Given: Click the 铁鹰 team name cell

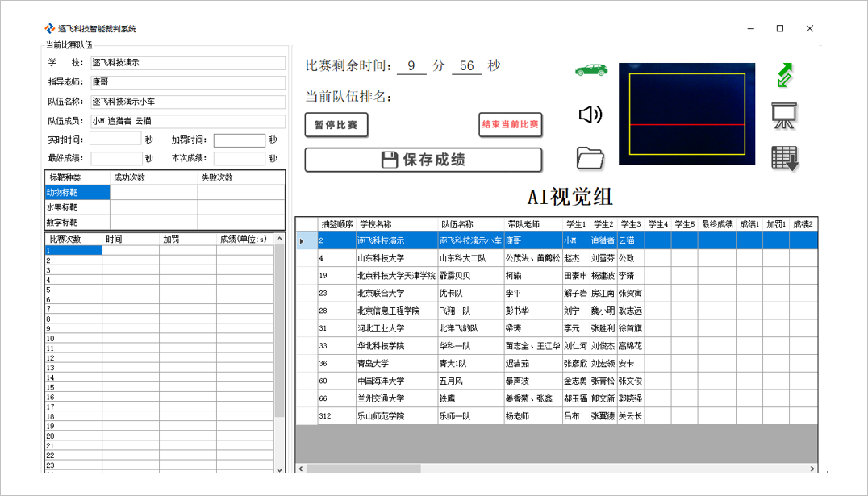Looking at the screenshot, I should pos(470,398).
